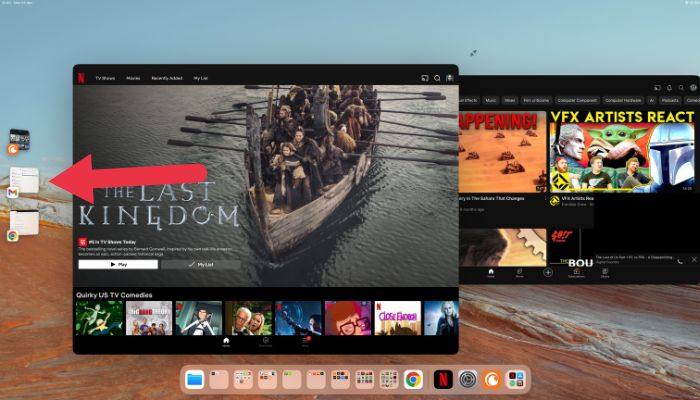The image size is (700, 400).
Task: Open the dock folder left of Chrome
Action: (389, 379)
